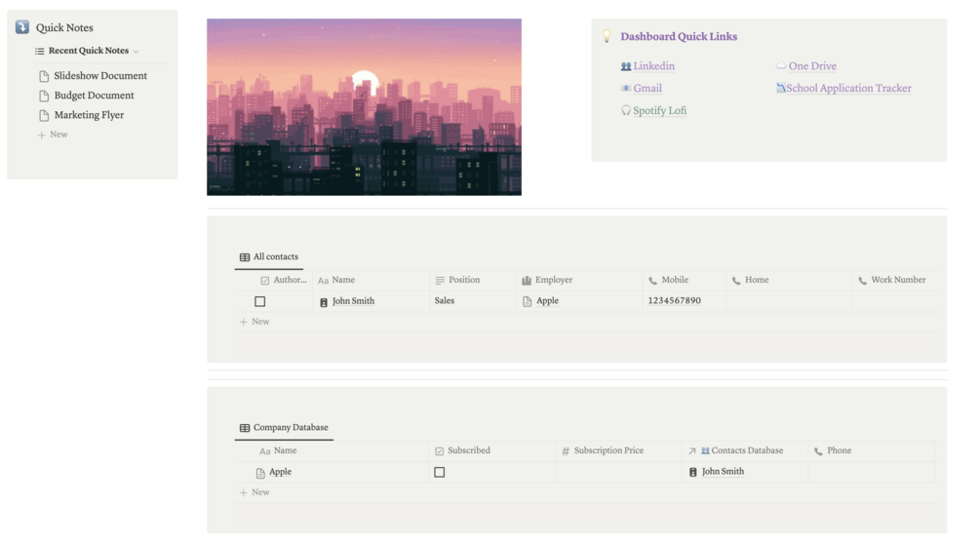This screenshot has height=543, width=980.
Task: Click the page icon beside Apple in Company Database
Action: click(x=260, y=473)
